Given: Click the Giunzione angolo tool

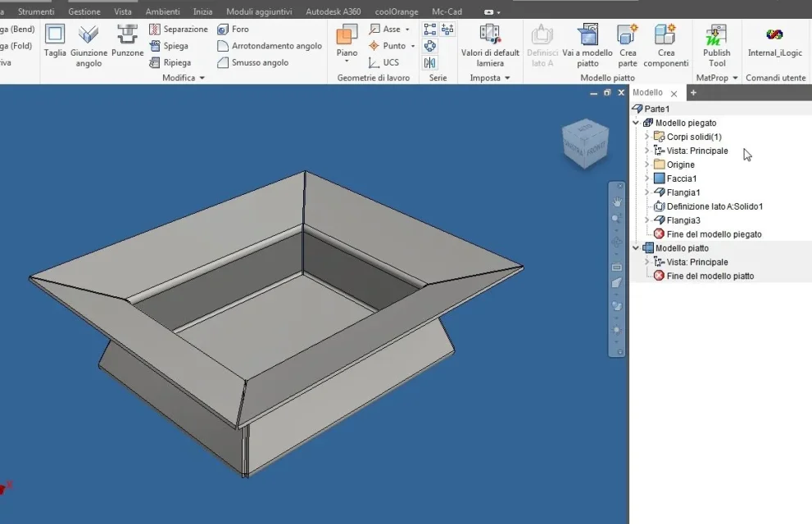Looking at the screenshot, I should coord(88,46).
